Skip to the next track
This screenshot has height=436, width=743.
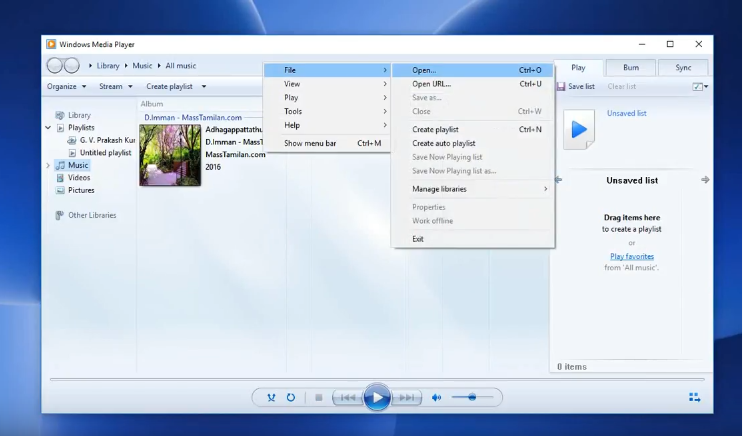click(x=405, y=397)
